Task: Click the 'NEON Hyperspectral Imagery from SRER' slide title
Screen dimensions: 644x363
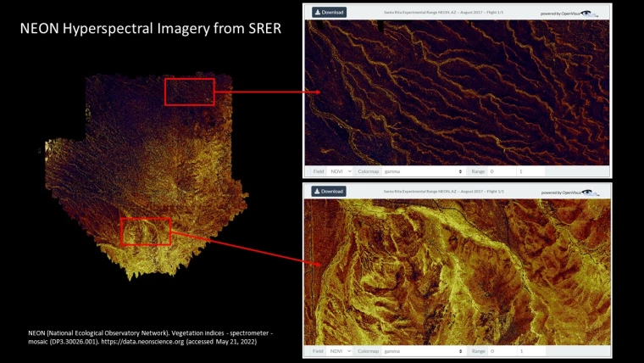Action: click(151, 30)
